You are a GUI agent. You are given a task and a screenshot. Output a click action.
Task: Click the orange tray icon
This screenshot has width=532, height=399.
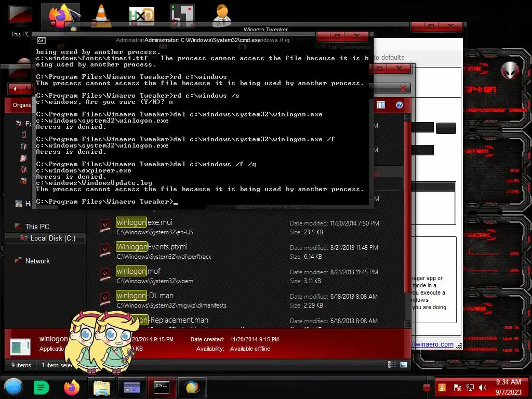[442, 388]
